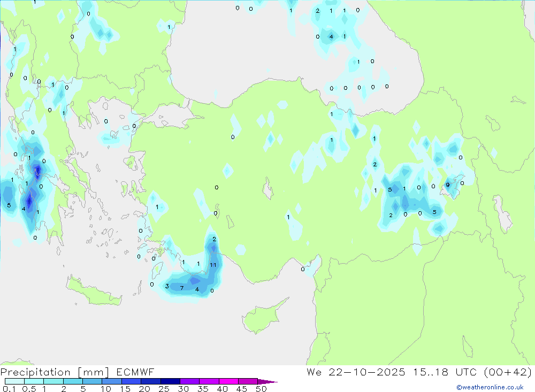Click the "3" precipitation value on the map
Screen dimensions: 535x392
167,286
